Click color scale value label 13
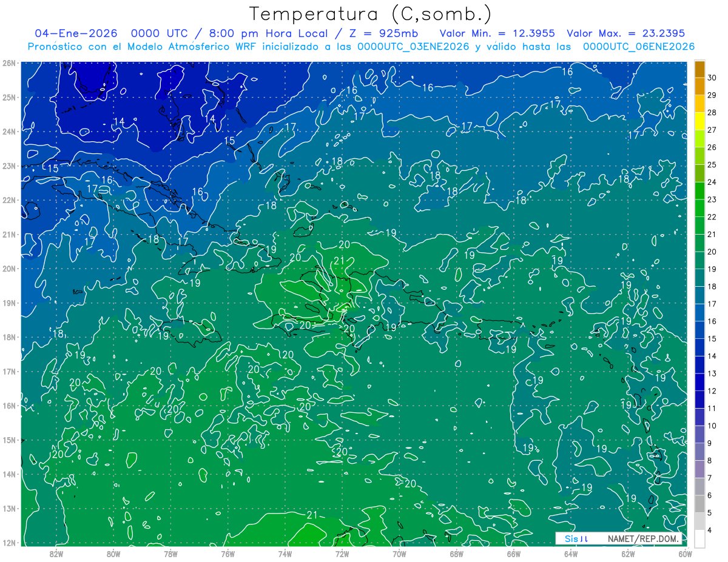 click(x=712, y=373)
